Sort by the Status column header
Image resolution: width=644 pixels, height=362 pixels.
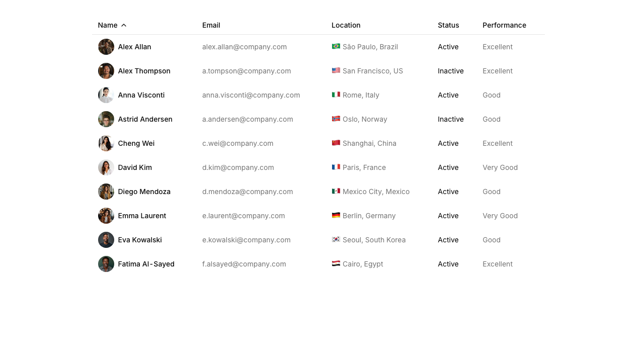pos(448,25)
